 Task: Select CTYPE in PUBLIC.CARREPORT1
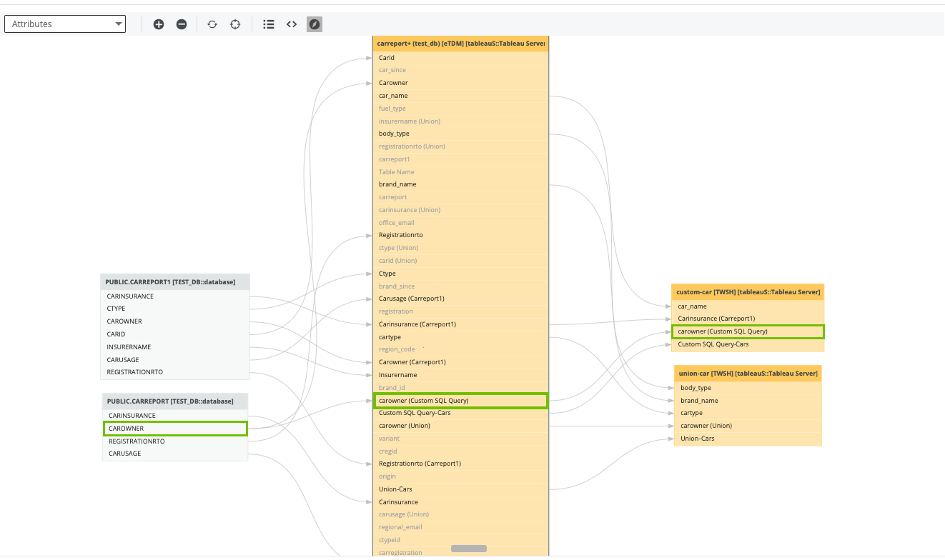click(175, 309)
